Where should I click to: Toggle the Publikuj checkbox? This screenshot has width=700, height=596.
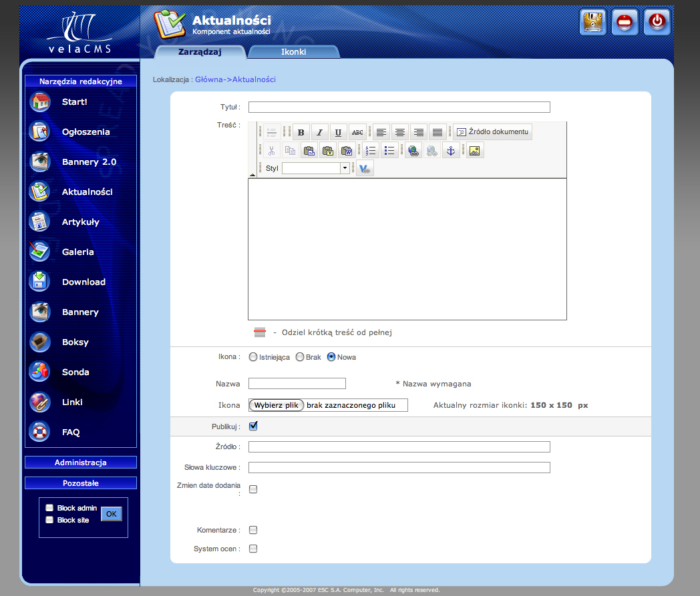(253, 426)
